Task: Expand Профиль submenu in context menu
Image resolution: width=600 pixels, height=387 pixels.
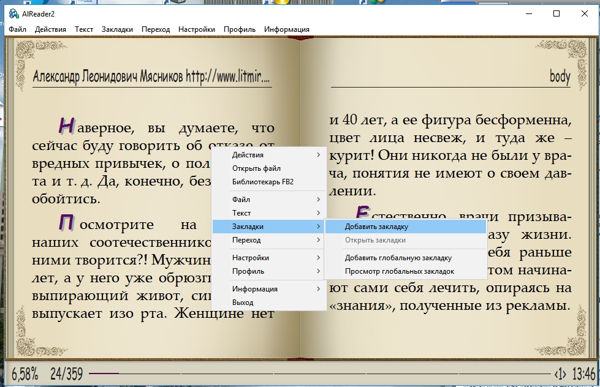Action: point(269,271)
